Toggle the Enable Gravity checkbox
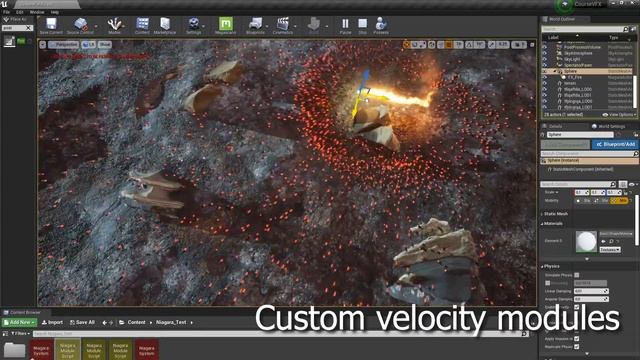Image resolution: width=640 pixels, height=360 pixels. pyautogui.click(x=577, y=307)
